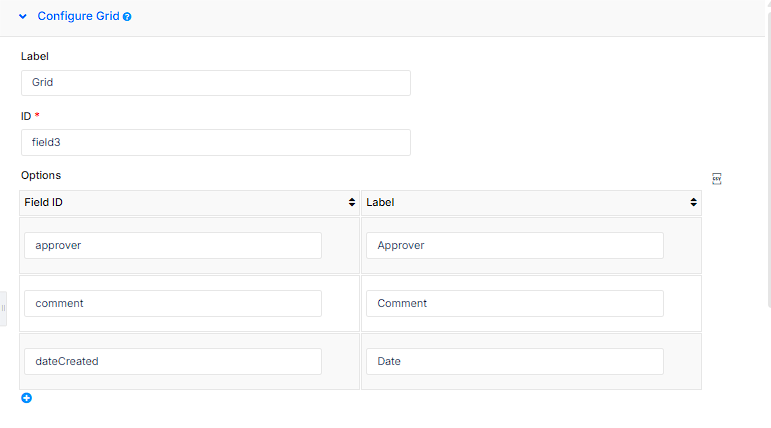Click the Configure Grid heading link

coord(78,16)
